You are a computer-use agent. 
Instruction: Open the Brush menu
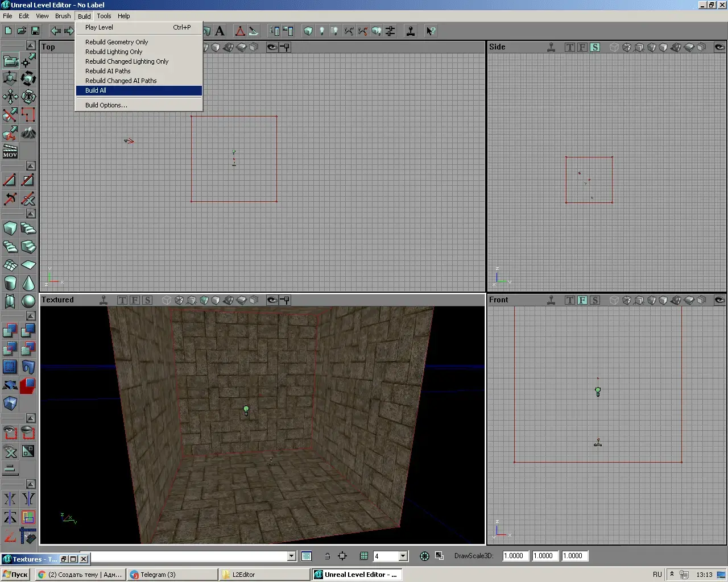point(63,16)
